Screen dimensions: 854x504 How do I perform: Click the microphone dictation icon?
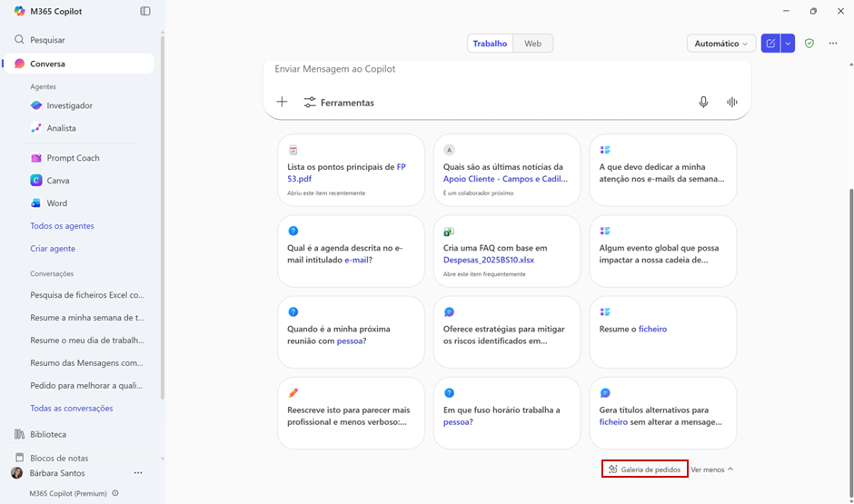703,103
